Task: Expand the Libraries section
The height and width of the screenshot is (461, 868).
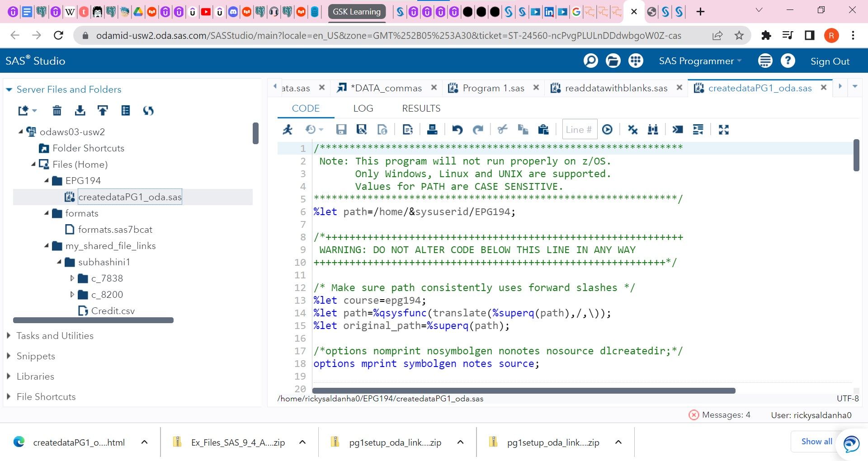Action: [x=35, y=376]
